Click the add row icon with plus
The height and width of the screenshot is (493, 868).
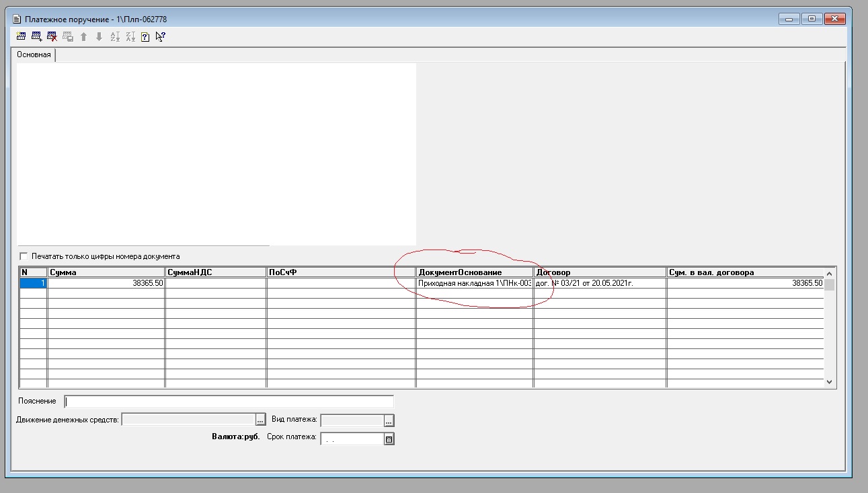[x=36, y=37]
